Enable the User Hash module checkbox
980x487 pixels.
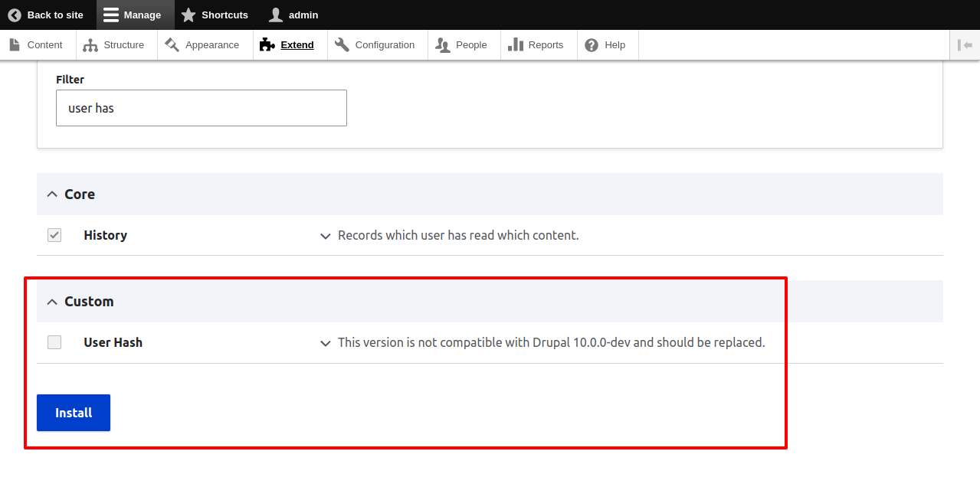[54, 342]
